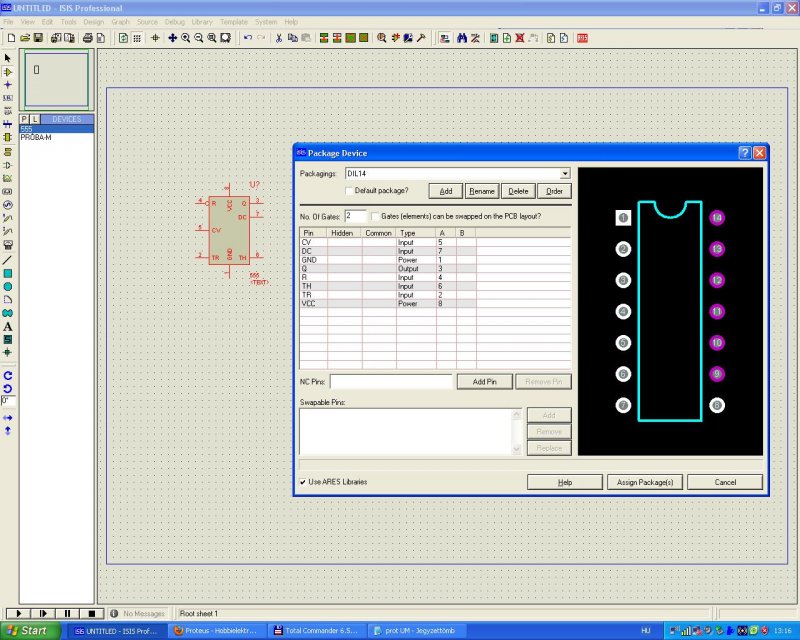Screen dimensions: 800x640
Task: Open the System menu
Action: 266,22
